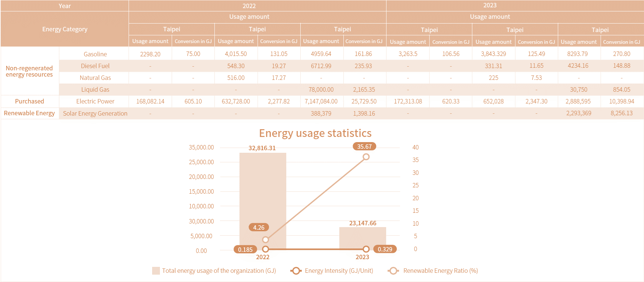Click the 2023 Energy Intensity data point

(x=366, y=249)
